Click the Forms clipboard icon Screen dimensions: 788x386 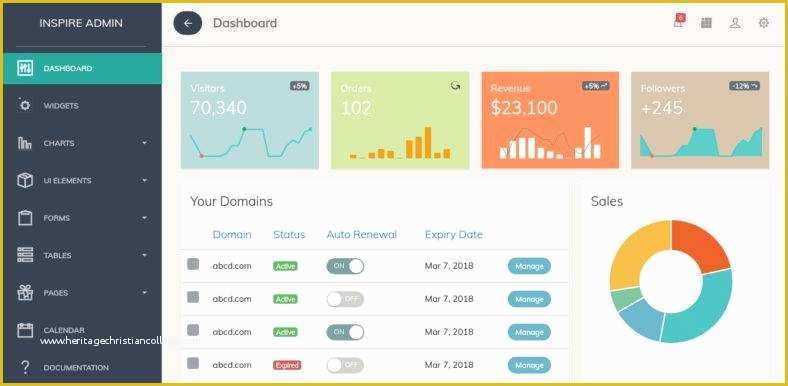(25, 218)
